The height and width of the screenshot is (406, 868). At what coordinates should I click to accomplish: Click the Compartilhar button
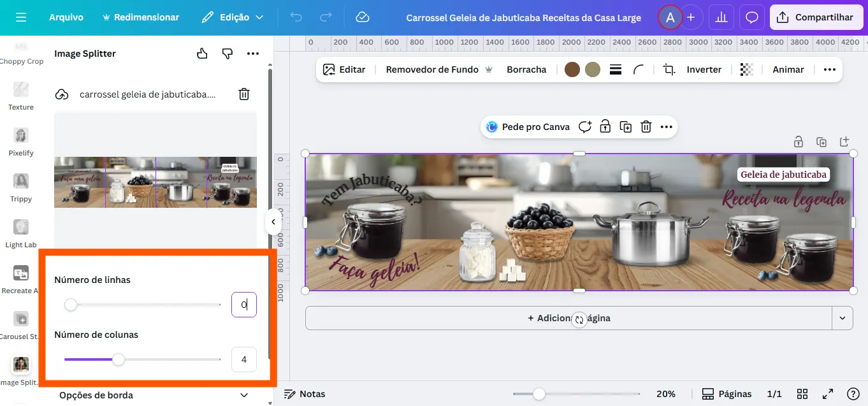coord(815,17)
